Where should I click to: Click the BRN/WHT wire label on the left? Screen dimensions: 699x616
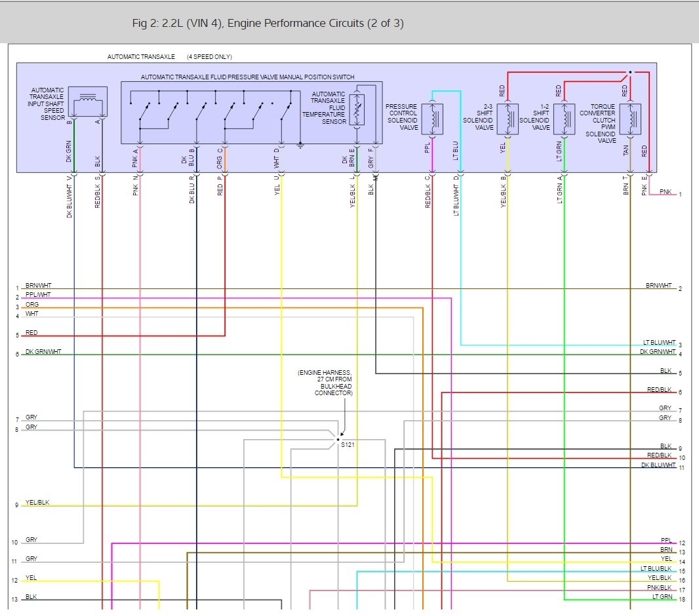[x=38, y=286]
